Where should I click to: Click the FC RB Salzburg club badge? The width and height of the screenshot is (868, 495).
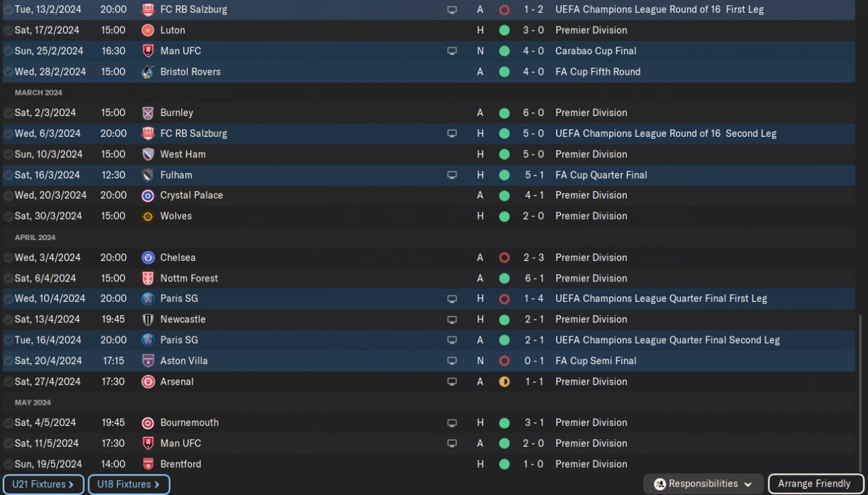(x=148, y=10)
